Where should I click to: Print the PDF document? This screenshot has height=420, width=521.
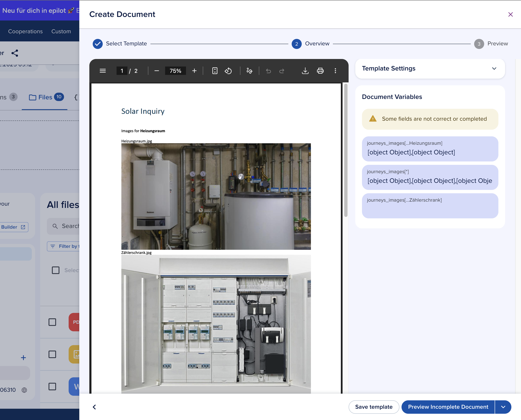pyautogui.click(x=320, y=71)
